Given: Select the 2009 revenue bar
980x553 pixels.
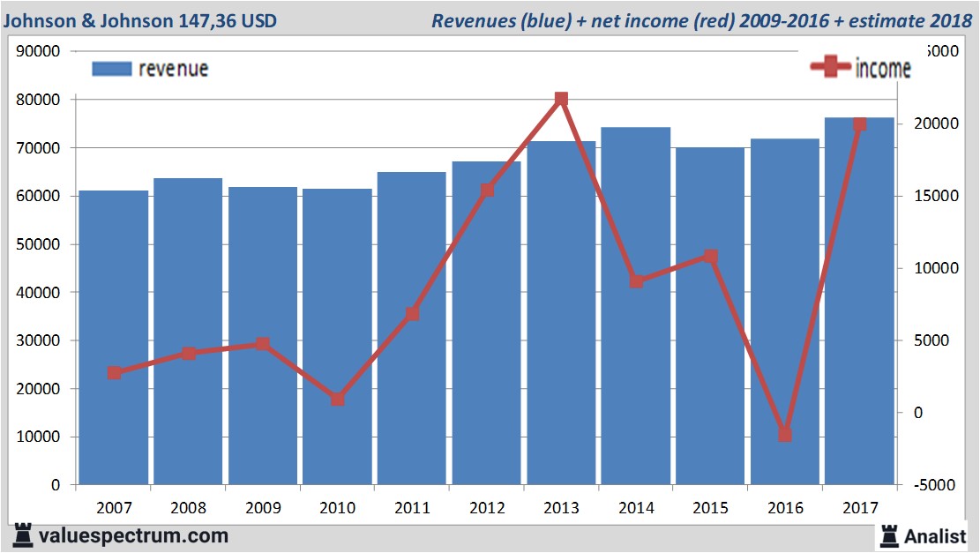Looking at the screenshot, I should (263, 335).
